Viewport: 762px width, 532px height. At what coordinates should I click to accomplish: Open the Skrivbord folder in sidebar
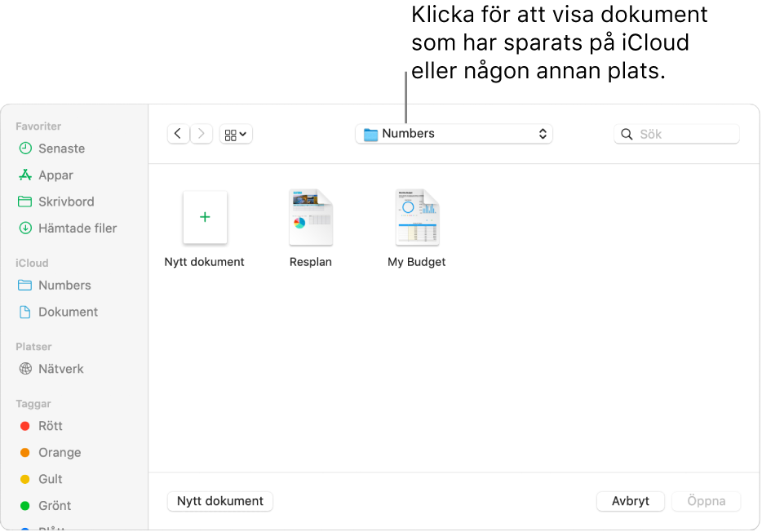pos(66,202)
